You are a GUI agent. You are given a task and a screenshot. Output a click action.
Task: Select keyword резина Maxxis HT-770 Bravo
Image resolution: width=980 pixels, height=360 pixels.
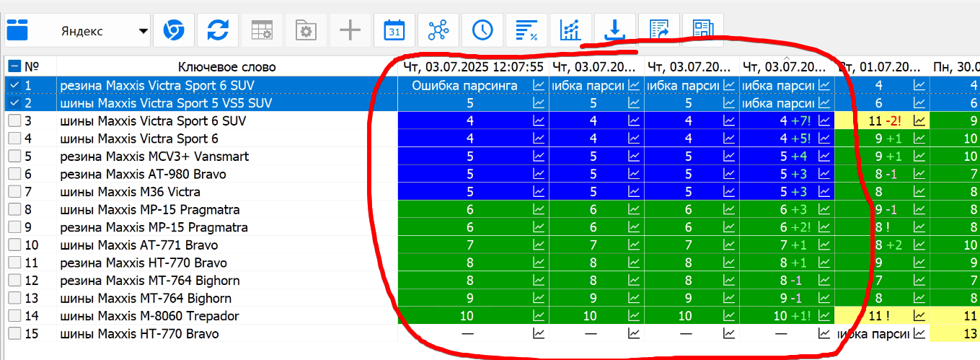point(144,263)
